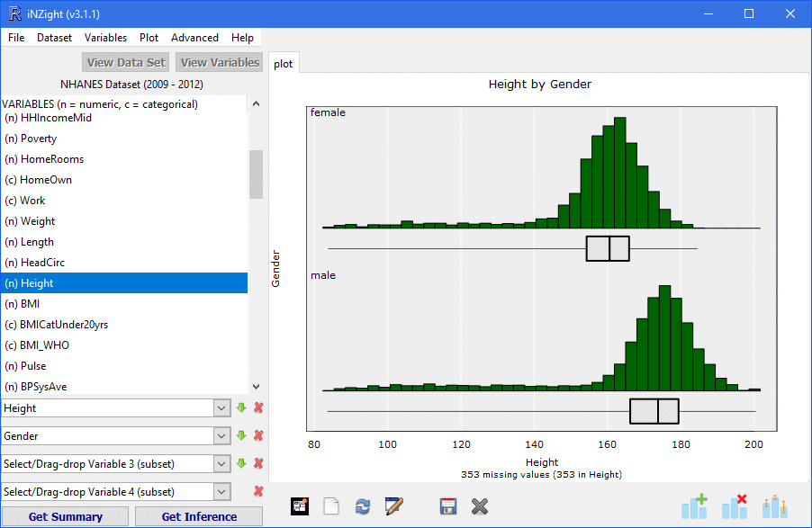Click the save plot floppy disk icon
This screenshot has height=528, width=812.
coord(448,506)
